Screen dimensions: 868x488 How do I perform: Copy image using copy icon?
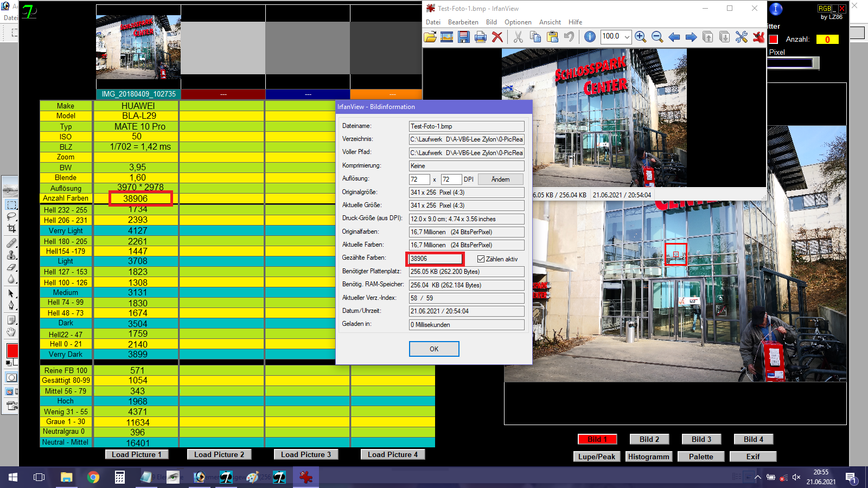[535, 37]
